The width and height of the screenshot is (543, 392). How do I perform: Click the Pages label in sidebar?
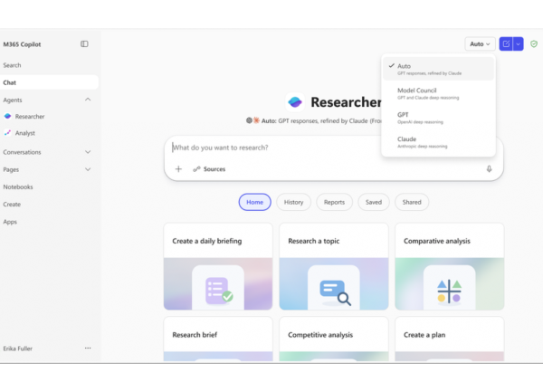tap(11, 169)
